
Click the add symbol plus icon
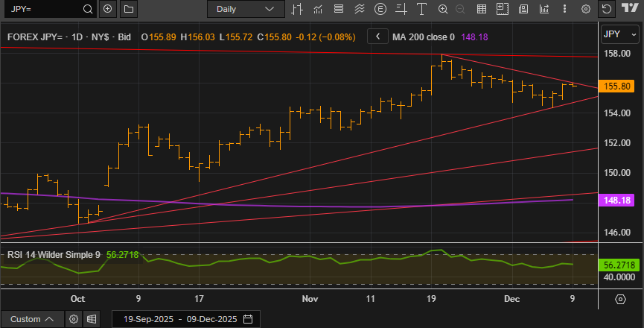pos(108,9)
